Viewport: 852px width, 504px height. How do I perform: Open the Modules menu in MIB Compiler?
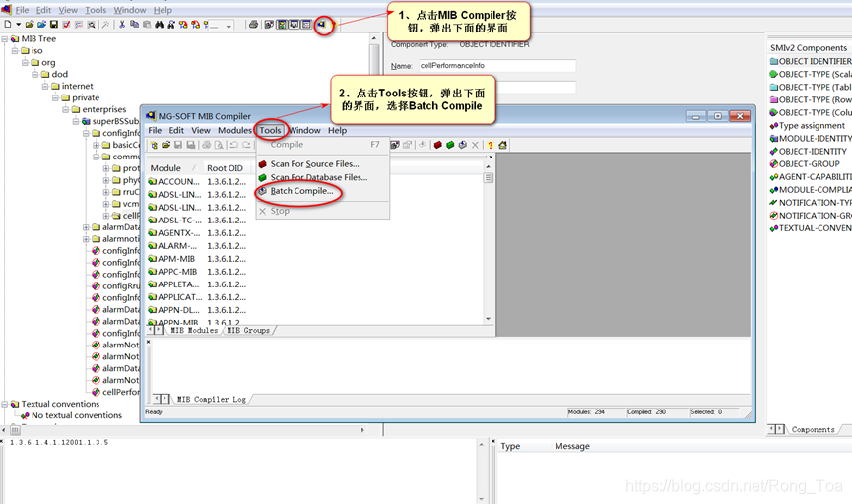pyautogui.click(x=234, y=130)
